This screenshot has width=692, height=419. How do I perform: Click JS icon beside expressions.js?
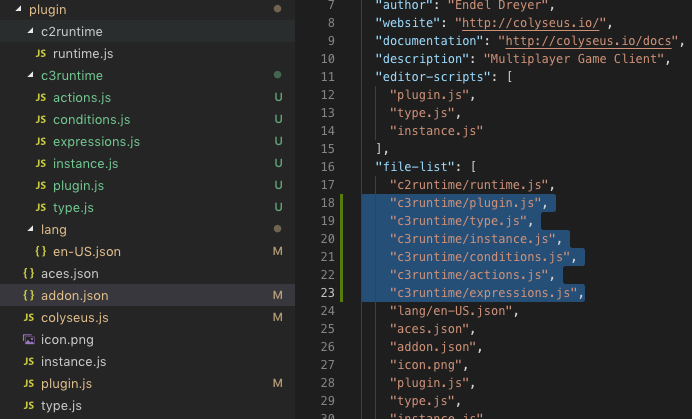click(41, 141)
